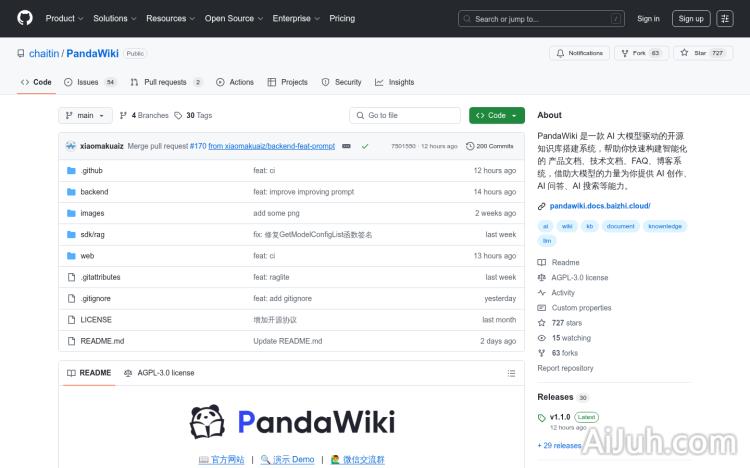Expand the Product menu

pyautogui.click(x=65, y=18)
